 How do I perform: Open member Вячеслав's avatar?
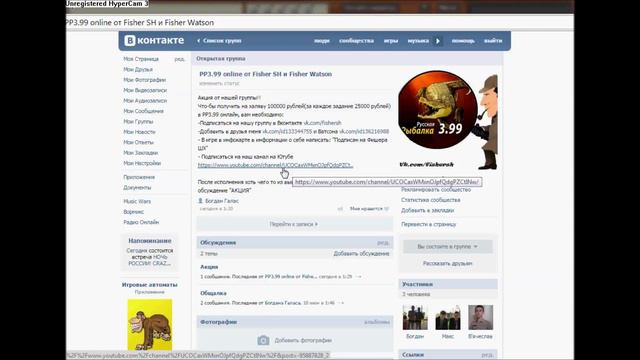[x=480, y=317]
